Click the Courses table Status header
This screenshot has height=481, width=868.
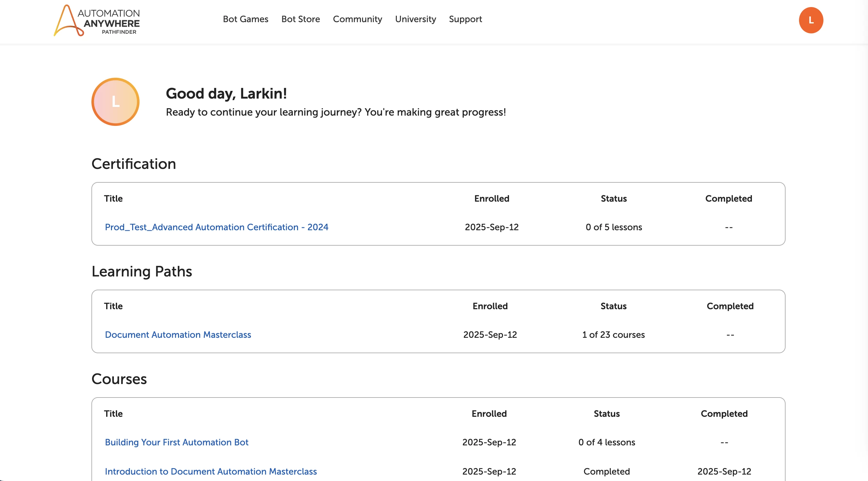pyautogui.click(x=607, y=414)
